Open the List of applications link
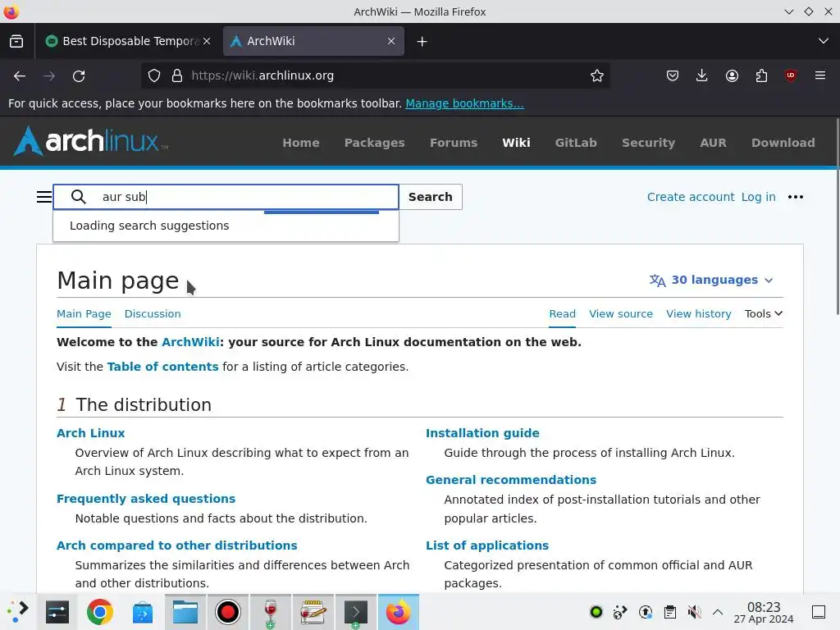Screen dimensions: 840x630 (x=487, y=546)
